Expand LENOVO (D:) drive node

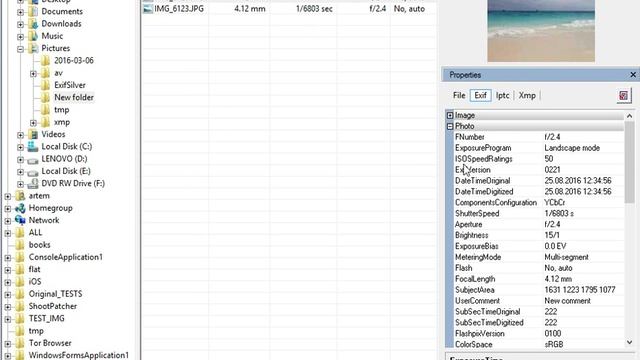(x=20, y=160)
